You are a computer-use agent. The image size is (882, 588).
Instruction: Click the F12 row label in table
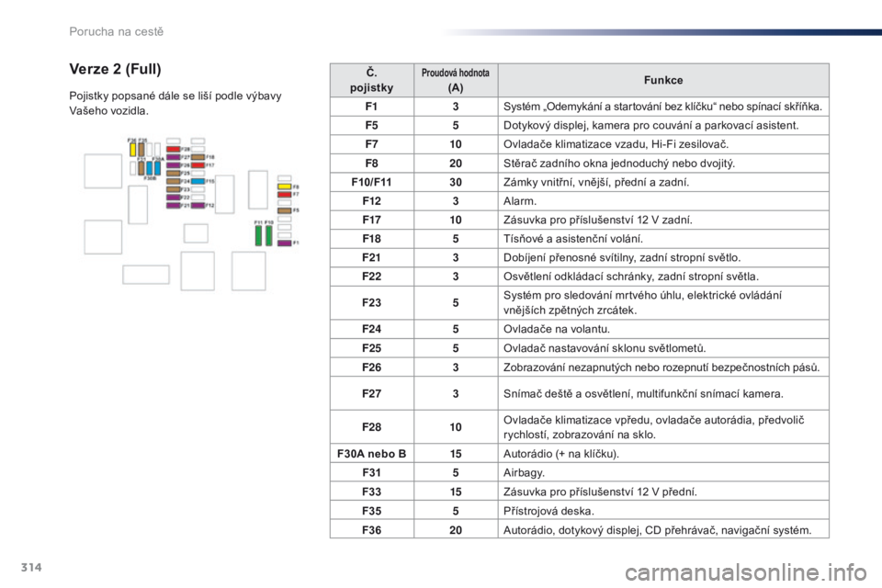coord(372,201)
